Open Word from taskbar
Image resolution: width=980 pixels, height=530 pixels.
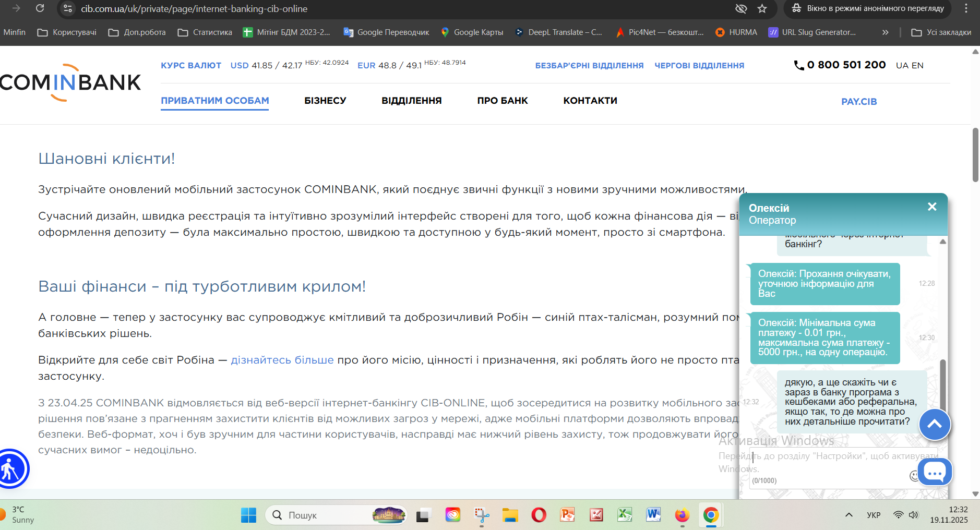point(653,515)
